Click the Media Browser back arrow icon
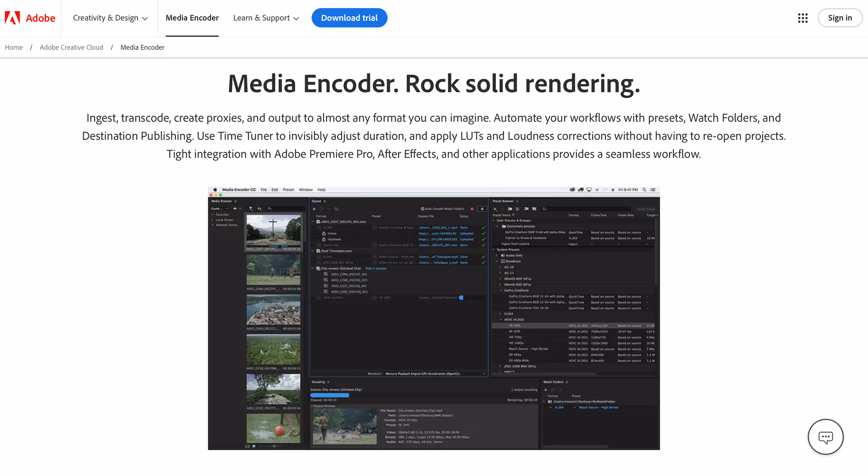The height and width of the screenshot is (476, 868). point(235,208)
